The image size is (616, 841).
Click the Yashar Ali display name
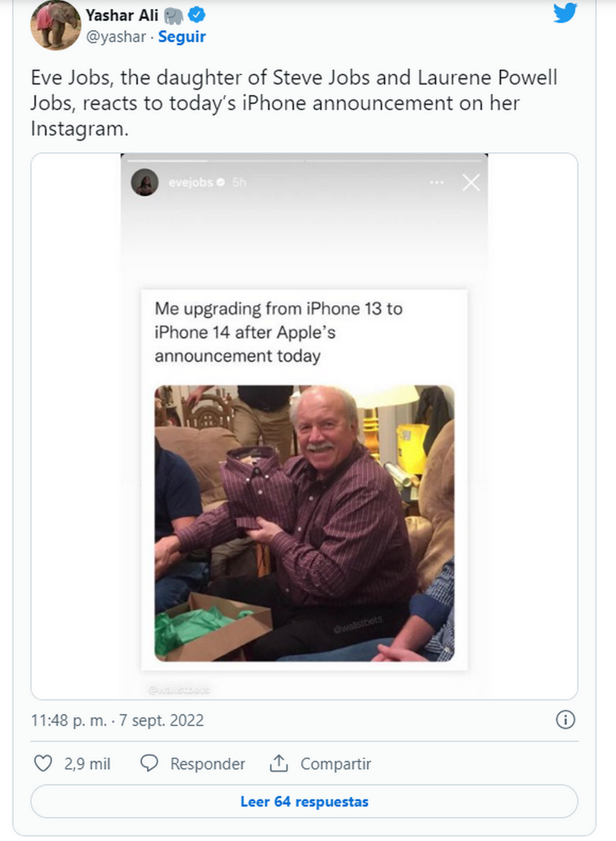click(x=122, y=15)
